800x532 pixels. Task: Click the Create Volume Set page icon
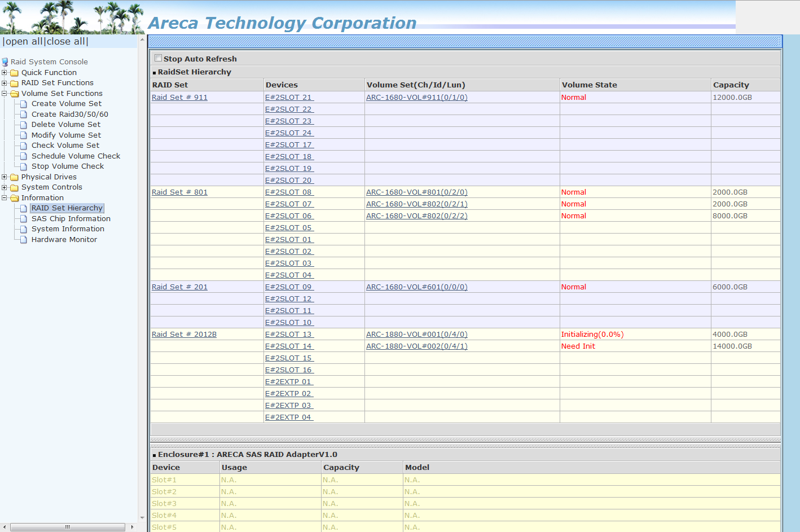[24, 104]
